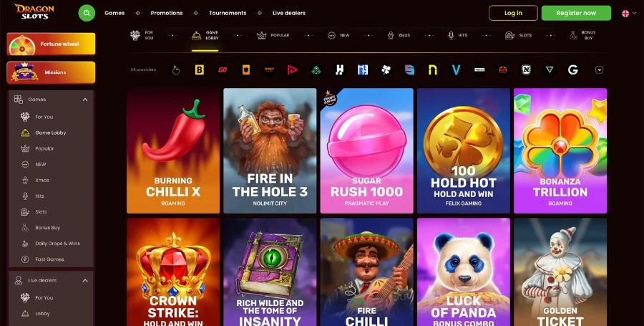Switch to the For You category tab
This screenshot has width=644, height=326.
pos(142,35)
